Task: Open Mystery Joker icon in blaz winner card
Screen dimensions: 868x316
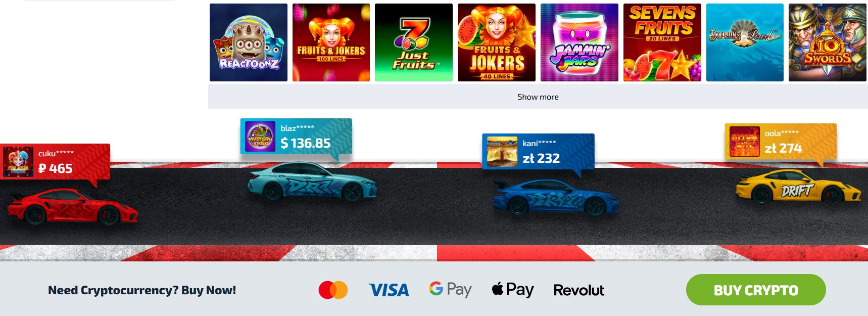Action: pos(260,137)
